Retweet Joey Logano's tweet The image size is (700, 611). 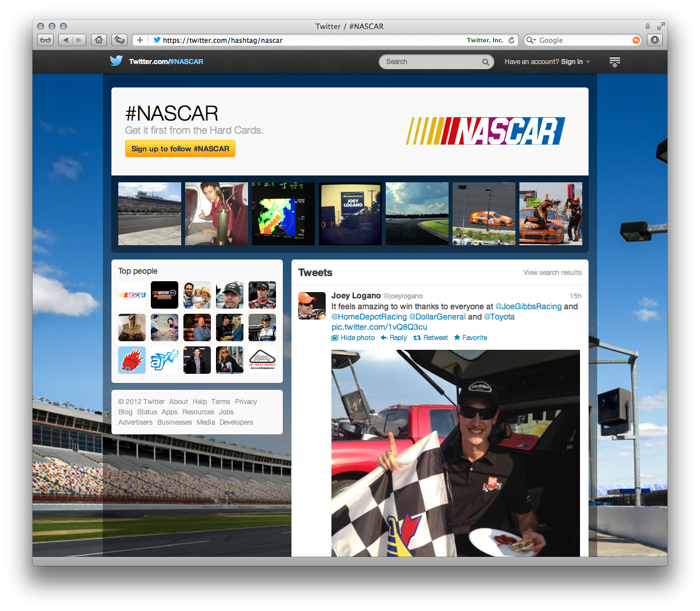pos(430,338)
